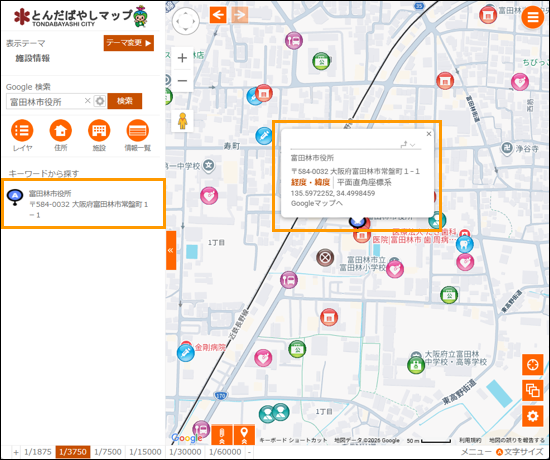550x460 pixels.
Task: Click the blue A pin in the search result
Action: [15, 196]
